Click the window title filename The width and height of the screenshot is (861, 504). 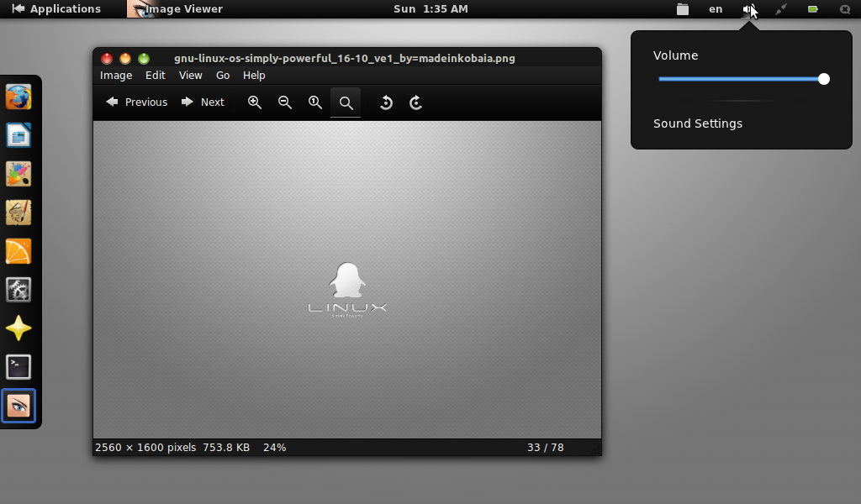point(344,58)
